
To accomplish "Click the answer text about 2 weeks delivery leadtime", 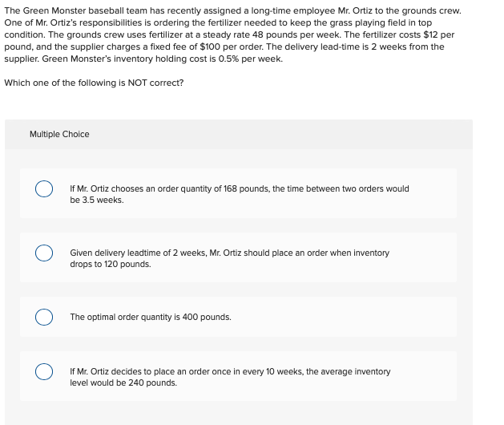I will coord(229,258).
